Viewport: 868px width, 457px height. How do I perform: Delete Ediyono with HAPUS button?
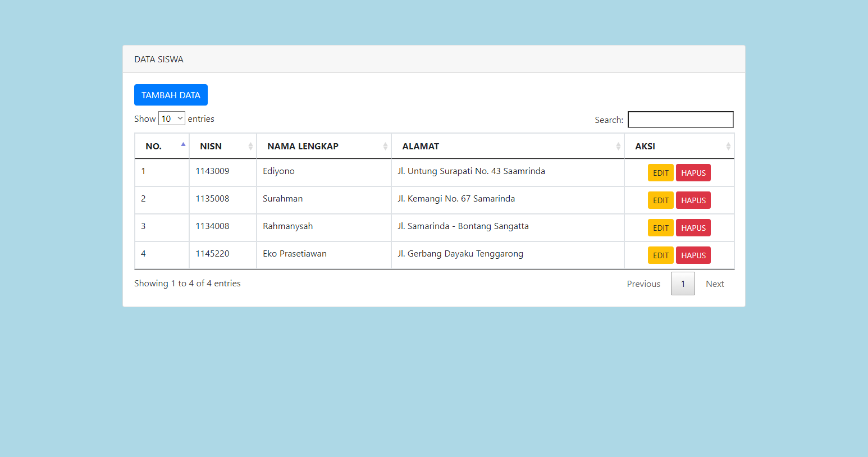click(693, 173)
